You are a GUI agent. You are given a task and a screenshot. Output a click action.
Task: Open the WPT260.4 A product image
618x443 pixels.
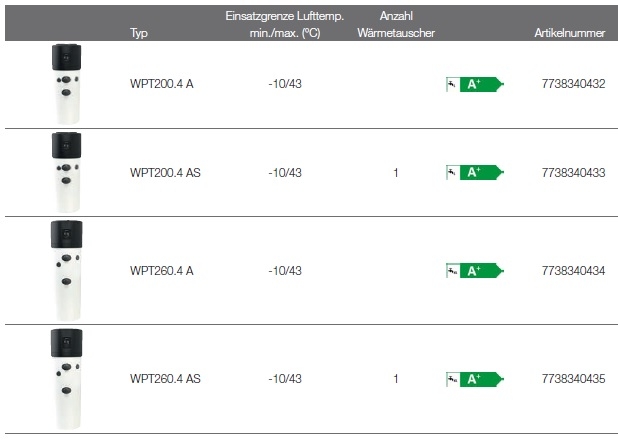pyautogui.click(x=67, y=270)
